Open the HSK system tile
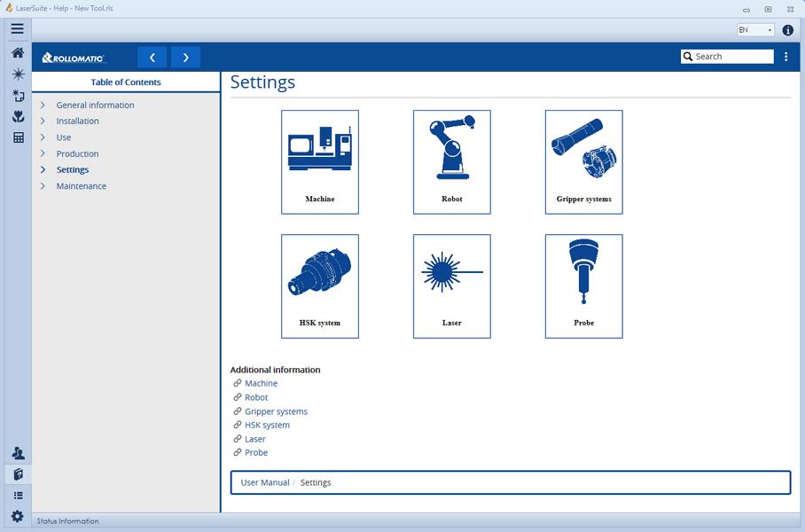This screenshot has height=532, width=805. click(x=320, y=286)
